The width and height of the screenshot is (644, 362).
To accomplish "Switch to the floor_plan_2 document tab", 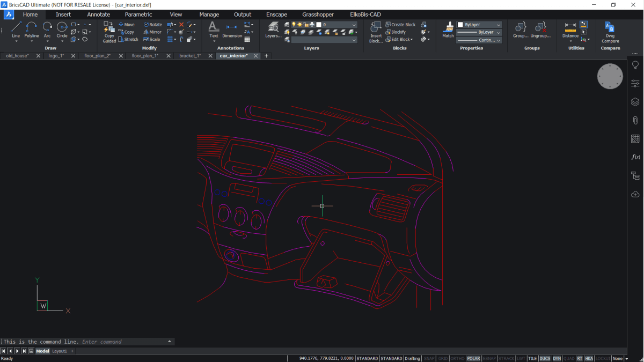I will point(97,56).
